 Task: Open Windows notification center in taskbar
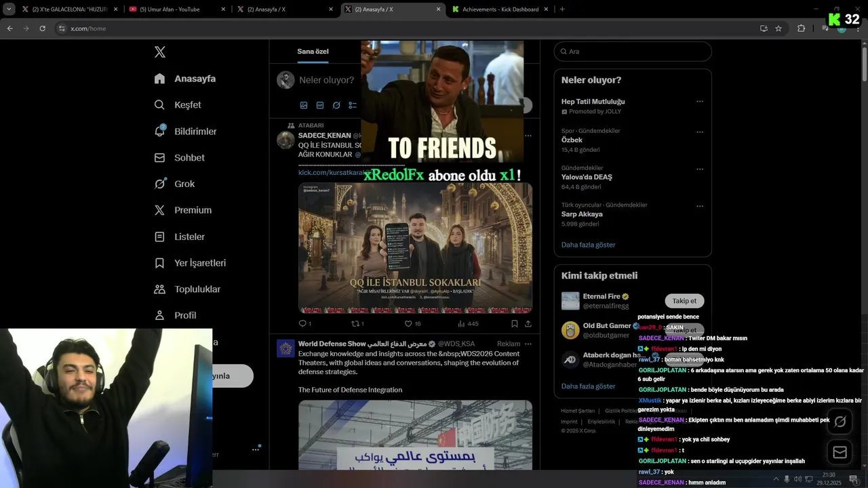(853, 479)
